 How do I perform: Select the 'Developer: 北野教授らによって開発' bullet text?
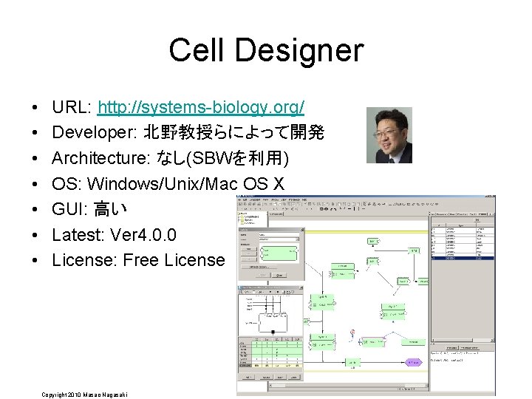(188, 132)
